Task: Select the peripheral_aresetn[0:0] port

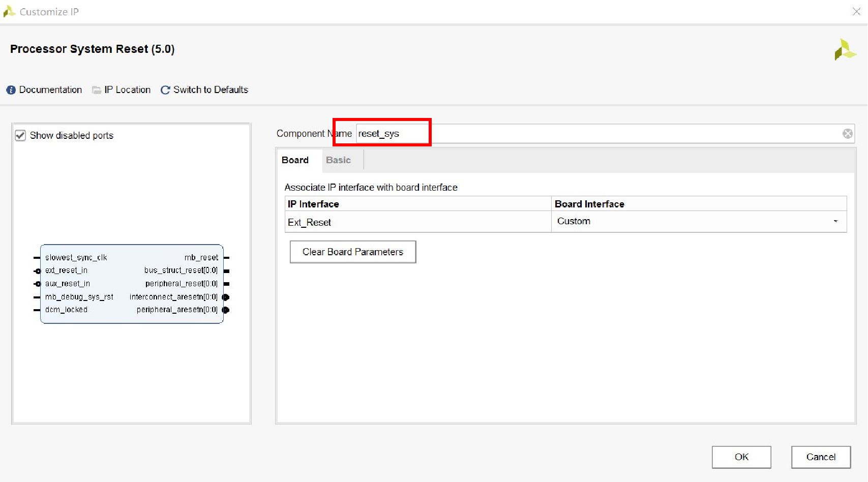Action: click(177, 310)
